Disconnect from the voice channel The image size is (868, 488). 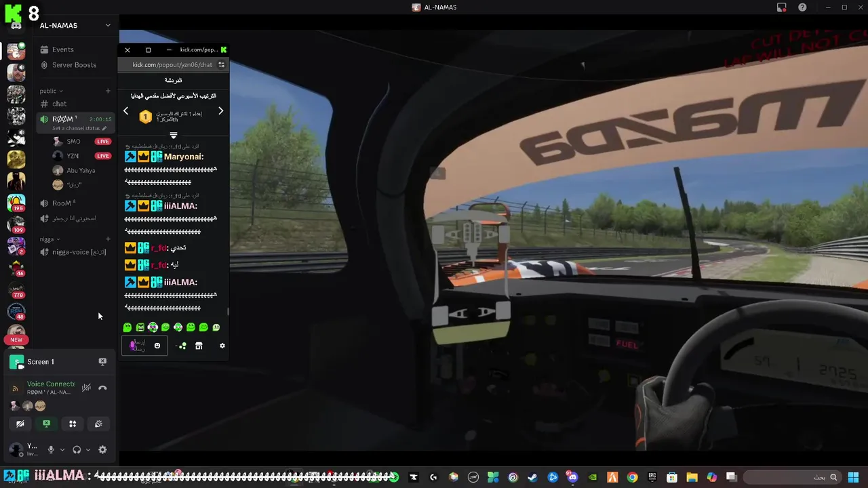[102, 388]
